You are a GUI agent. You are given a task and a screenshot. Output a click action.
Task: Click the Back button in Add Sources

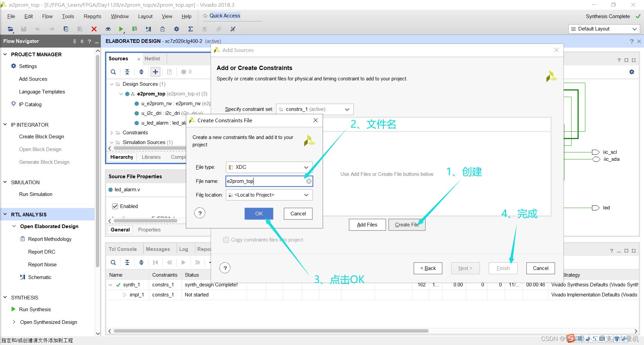coord(428,268)
